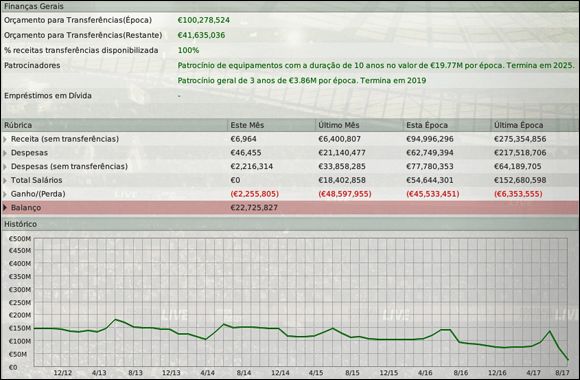Sort by the Esta Época column header
This screenshot has width=580, height=380.
447,125
